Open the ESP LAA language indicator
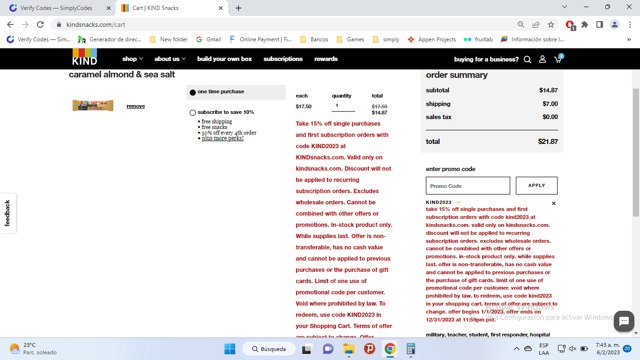 click(544, 349)
